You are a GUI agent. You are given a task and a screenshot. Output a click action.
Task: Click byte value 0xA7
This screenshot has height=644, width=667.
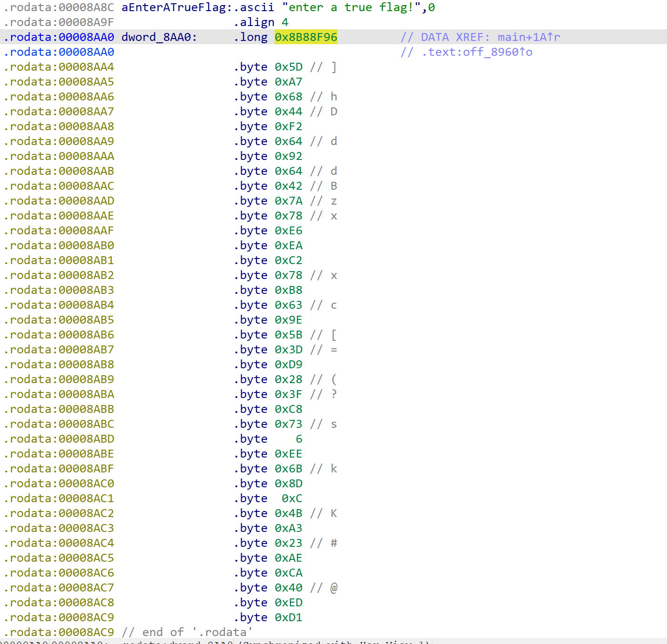(x=288, y=82)
